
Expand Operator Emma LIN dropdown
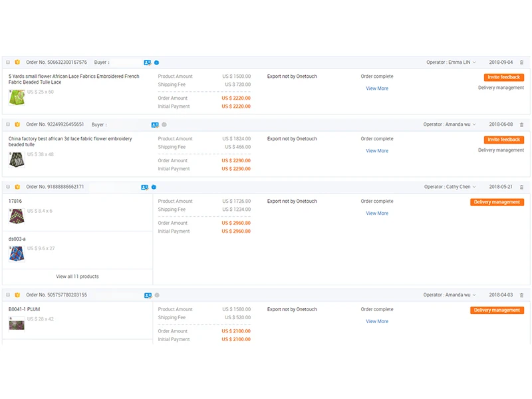451,63
